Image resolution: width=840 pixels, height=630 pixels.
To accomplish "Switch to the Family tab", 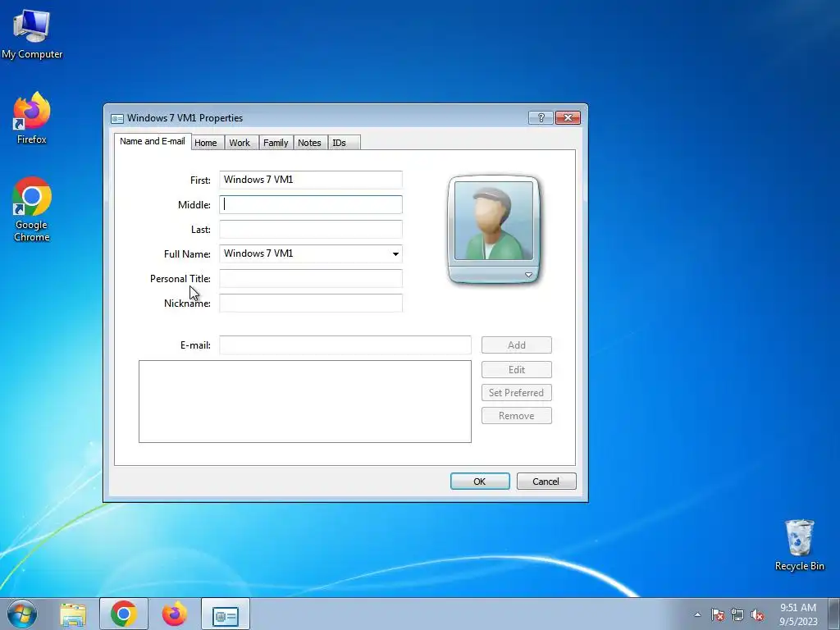I will click(x=276, y=143).
